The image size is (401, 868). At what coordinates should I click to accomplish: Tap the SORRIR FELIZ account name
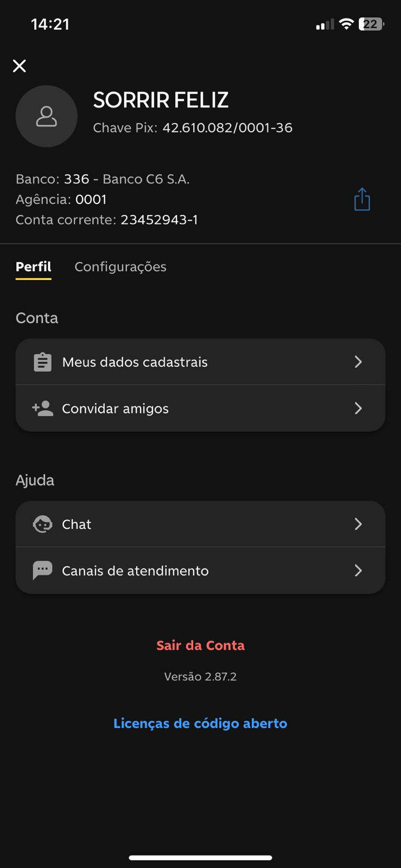click(161, 100)
